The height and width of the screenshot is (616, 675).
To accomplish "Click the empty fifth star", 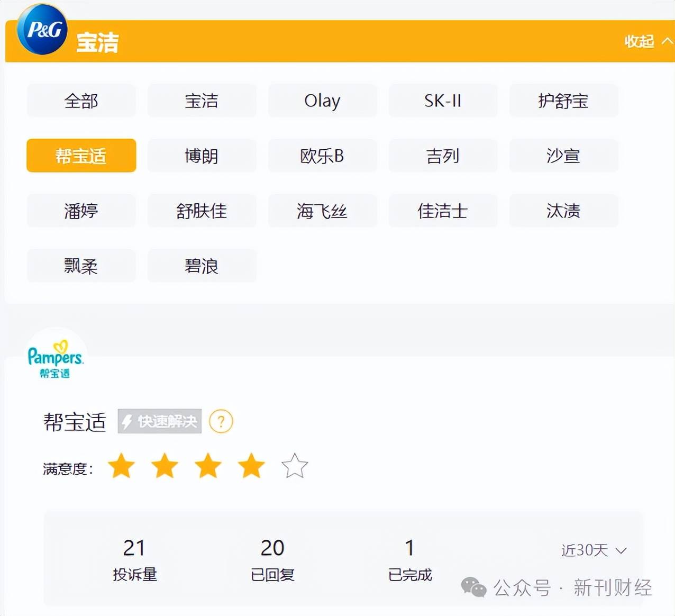I will tap(295, 466).
